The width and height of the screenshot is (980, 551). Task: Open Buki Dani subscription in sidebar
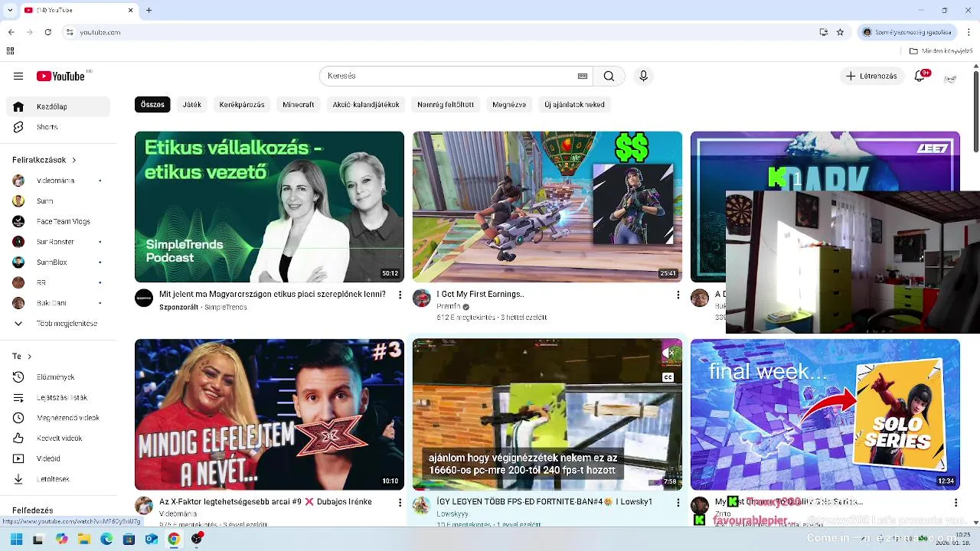coord(58,303)
